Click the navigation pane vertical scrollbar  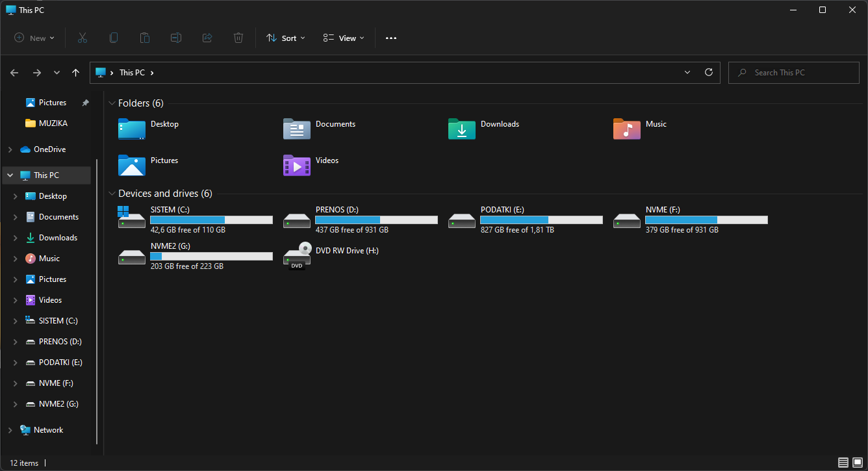[97, 302]
